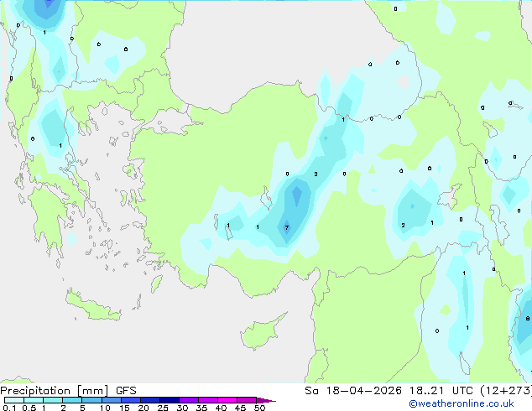Click the 15–20 mm legend color swatch

point(130,400)
